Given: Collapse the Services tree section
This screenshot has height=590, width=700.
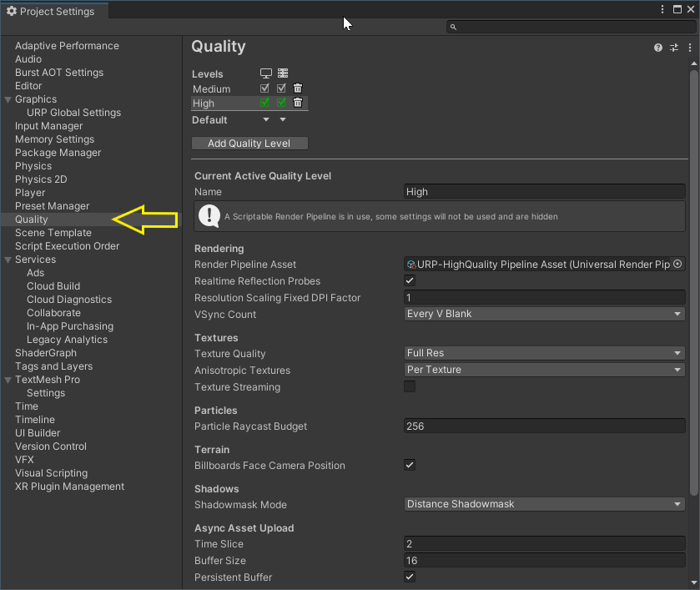Looking at the screenshot, I should pyautogui.click(x=8, y=260).
